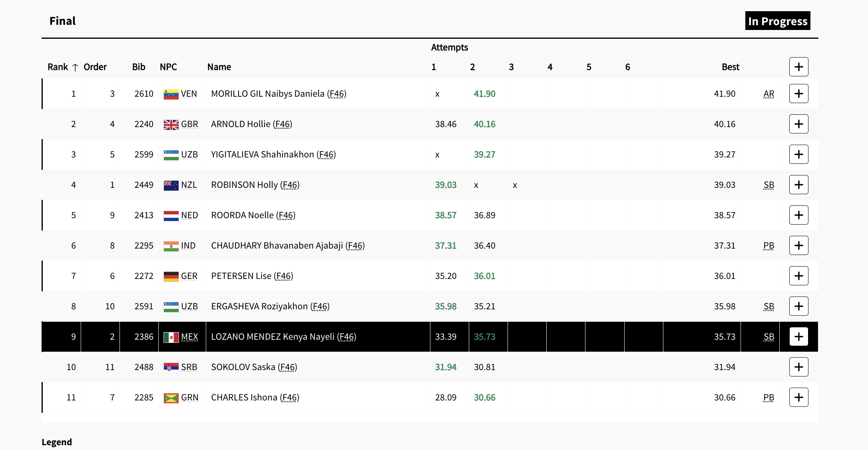
Task: Click the AR record abbreviation
Action: pyautogui.click(x=768, y=94)
